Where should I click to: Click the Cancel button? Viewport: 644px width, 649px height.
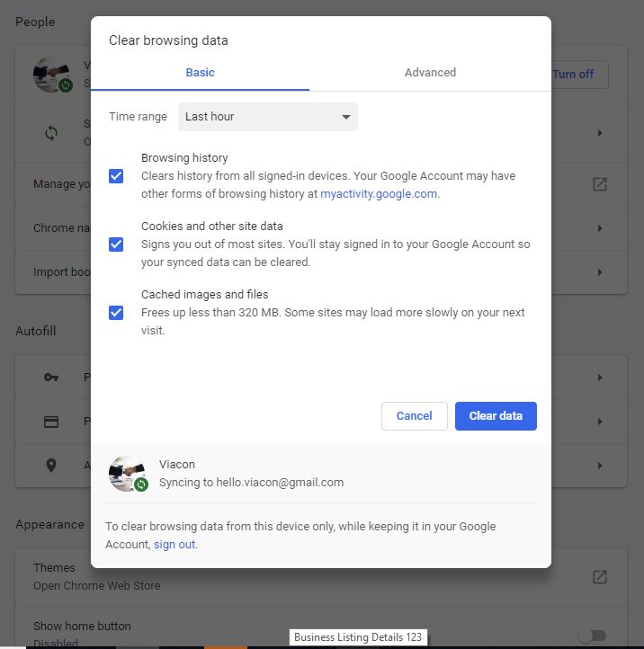click(414, 416)
